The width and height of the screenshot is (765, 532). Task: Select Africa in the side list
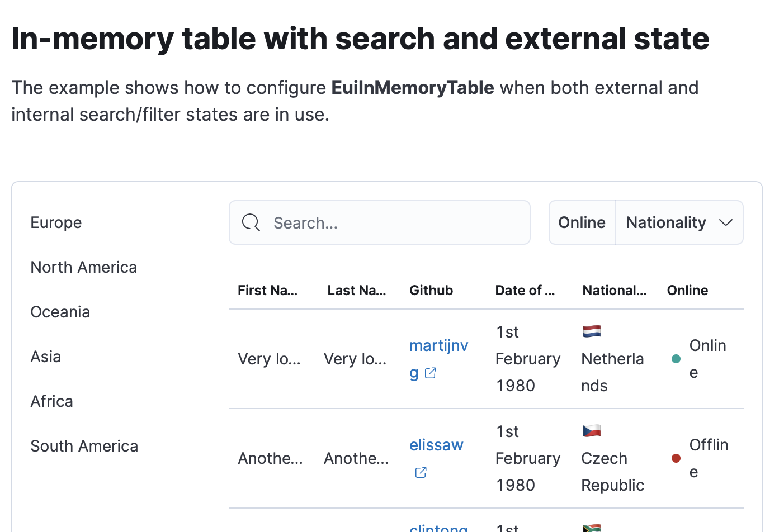tap(52, 401)
